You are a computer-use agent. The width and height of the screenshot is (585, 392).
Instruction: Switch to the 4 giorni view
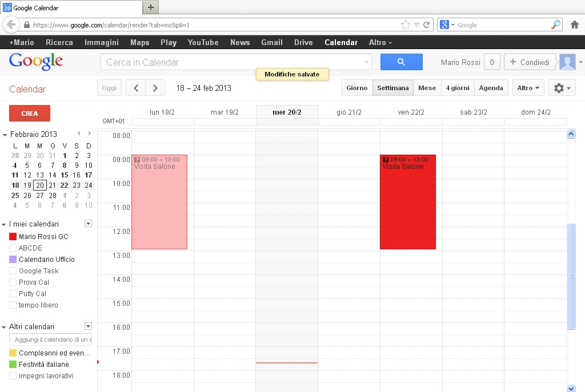[x=458, y=88]
